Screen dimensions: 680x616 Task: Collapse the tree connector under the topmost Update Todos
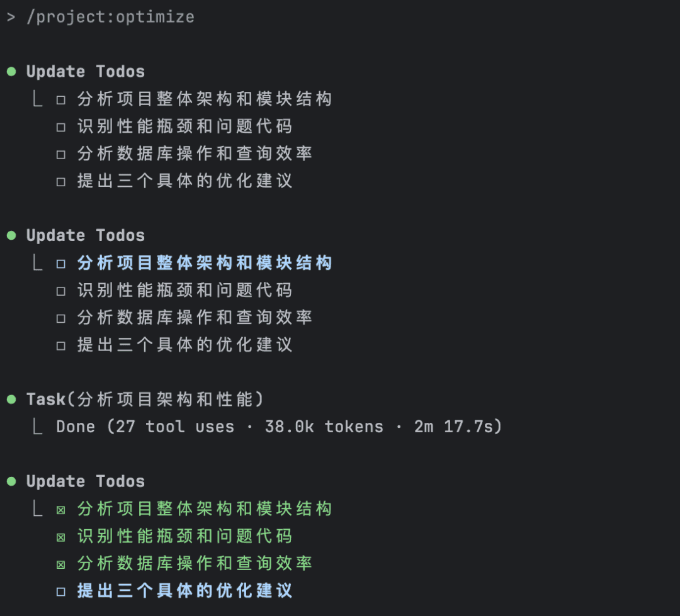[x=38, y=99]
